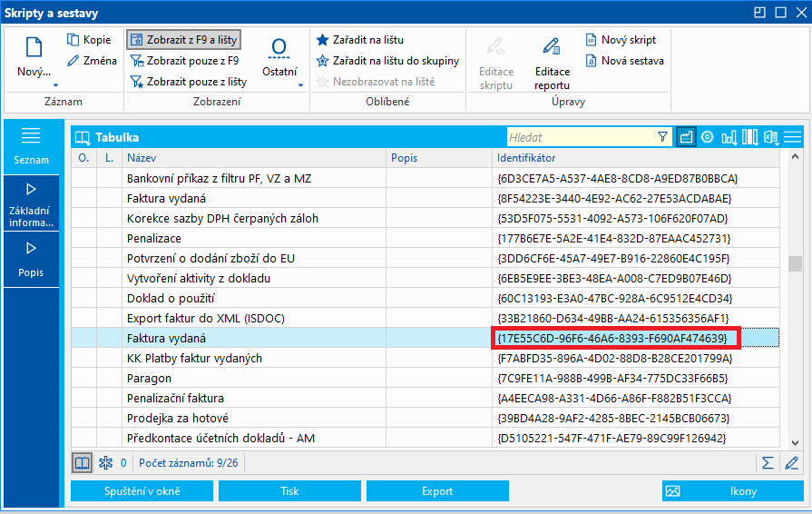The height and width of the screenshot is (514, 812).
Task: Click the window layout icon in title bar
Action: pos(759,13)
